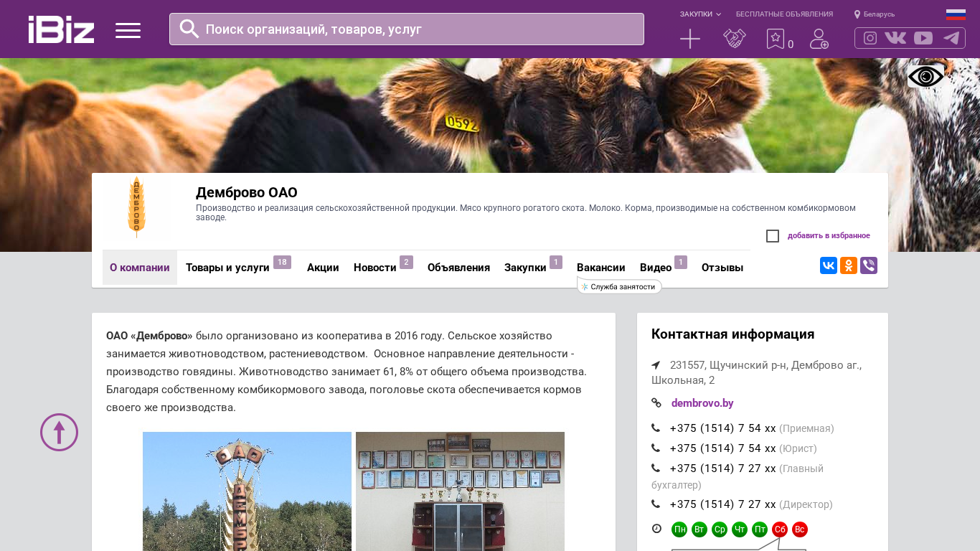Open the iBiz home logo
980x551 pixels.
point(61,29)
